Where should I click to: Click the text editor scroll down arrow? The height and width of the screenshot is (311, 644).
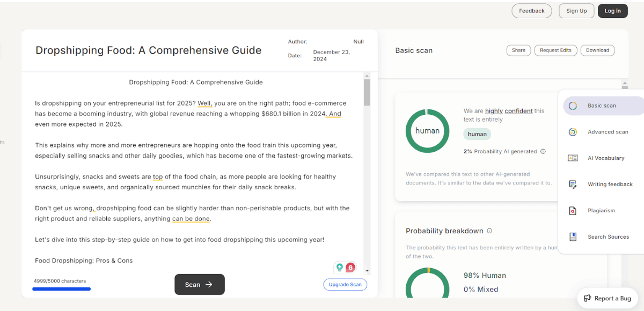[367, 271]
